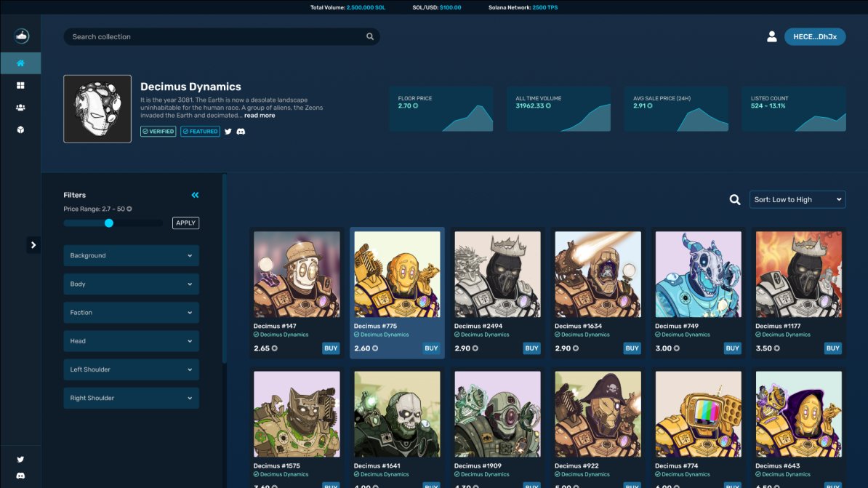Open the community people icon in the sidebar
Viewport: 868px width, 488px height.
(x=20, y=108)
